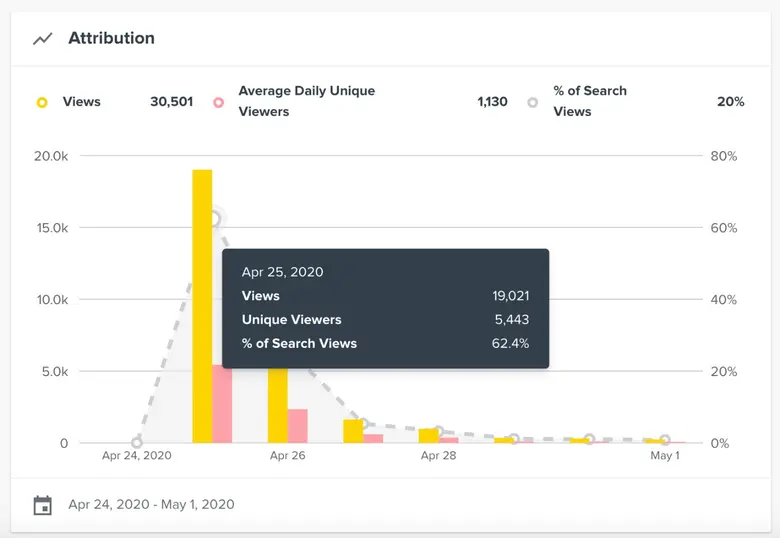Open the Apr 24, 2020 - May 1, 2020 date range
The width and height of the screenshot is (780, 538).
pyautogui.click(x=151, y=504)
